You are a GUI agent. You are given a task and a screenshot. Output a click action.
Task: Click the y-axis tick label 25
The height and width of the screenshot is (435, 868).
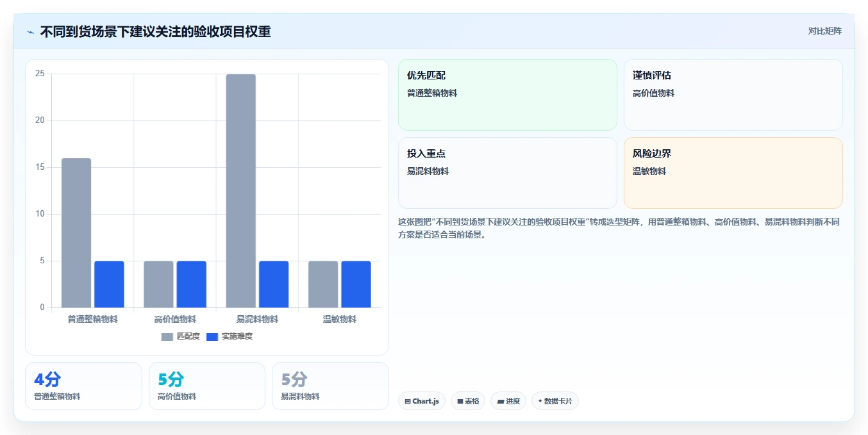[x=40, y=74]
